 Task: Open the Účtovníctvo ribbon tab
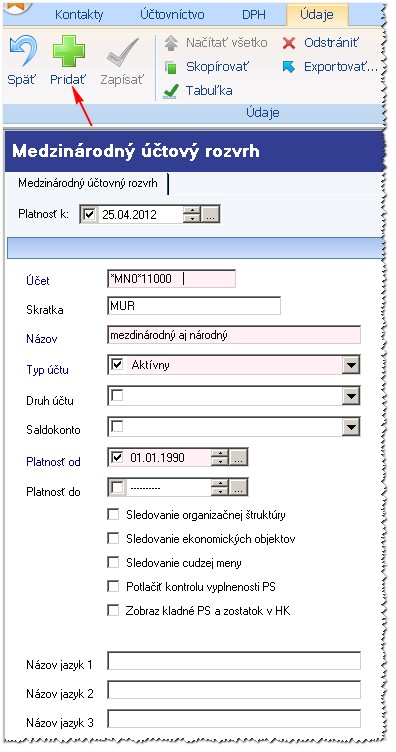pyautogui.click(x=173, y=14)
